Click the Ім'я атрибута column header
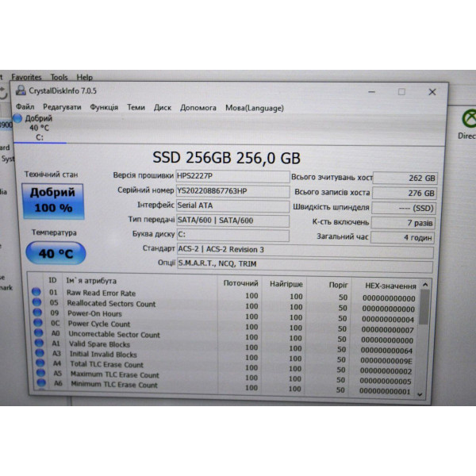This screenshot has width=476, height=476. click(x=91, y=281)
